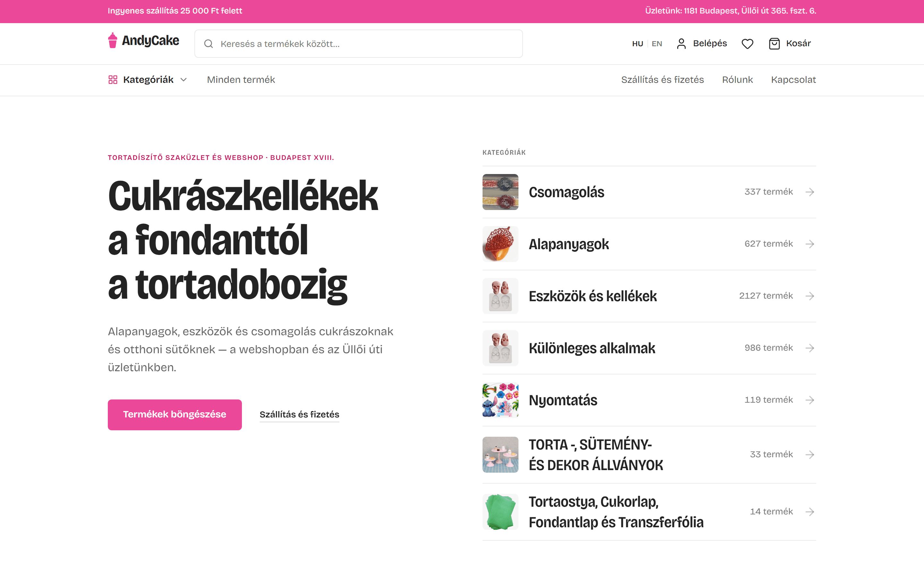924x578 pixels.
Task: Click the '337 termék' count
Action: (x=769, y=191)
